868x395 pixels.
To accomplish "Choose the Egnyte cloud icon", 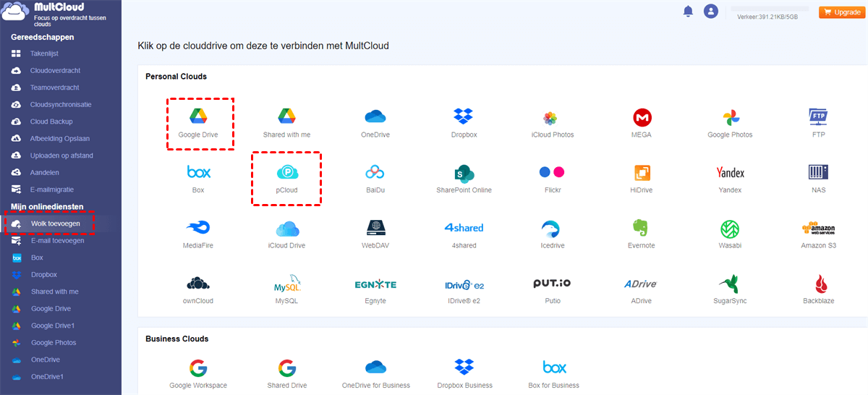I will click(x=375, y=284).
